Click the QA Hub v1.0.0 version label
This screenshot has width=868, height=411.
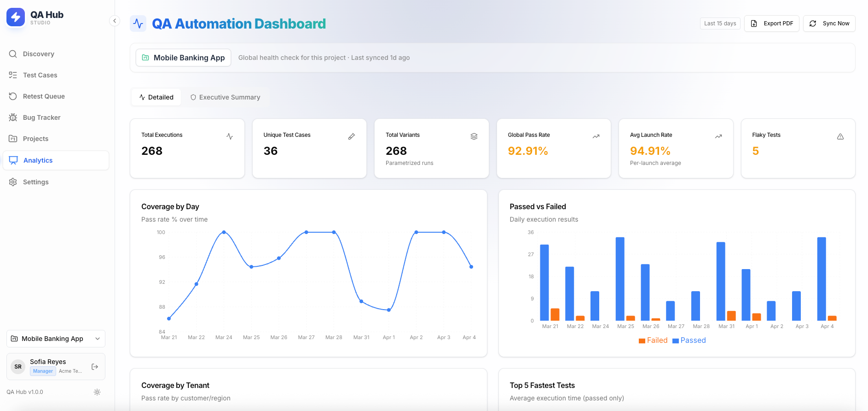25,392
